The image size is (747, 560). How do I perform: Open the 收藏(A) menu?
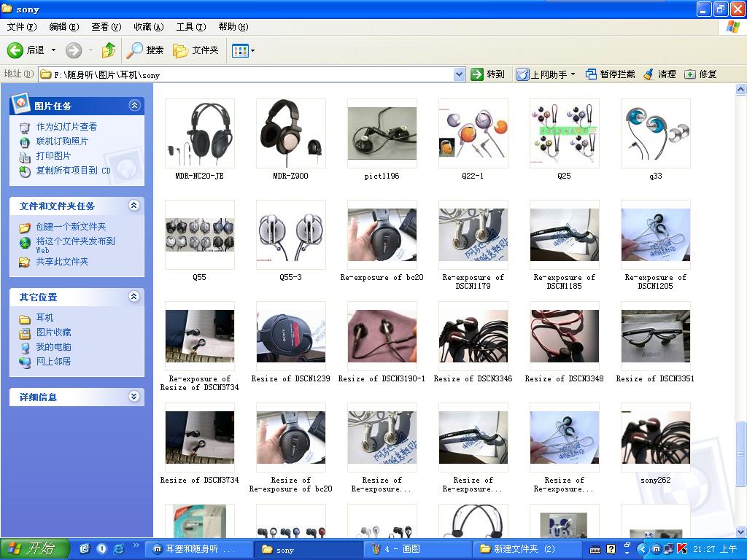click(x=149, y=27)
